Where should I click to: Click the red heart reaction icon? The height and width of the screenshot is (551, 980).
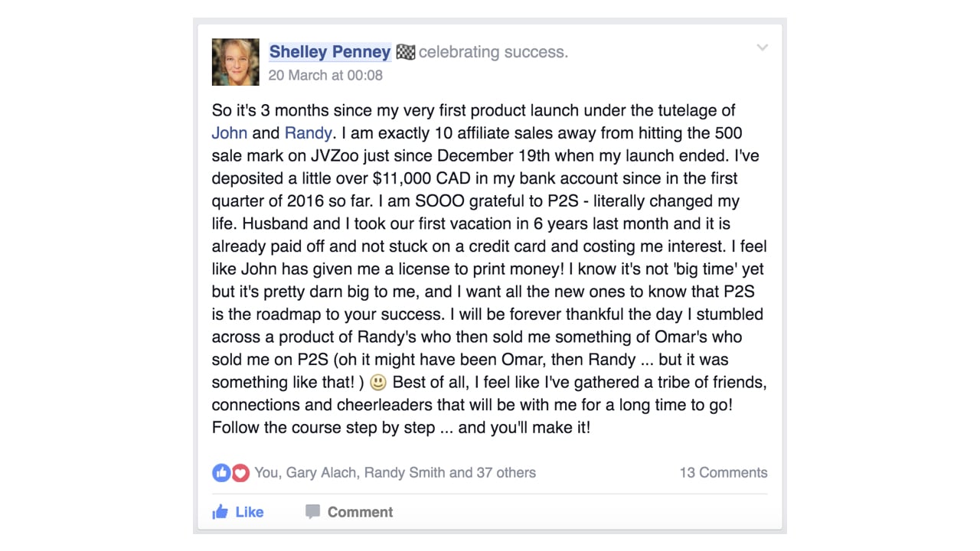click(240, 473)
